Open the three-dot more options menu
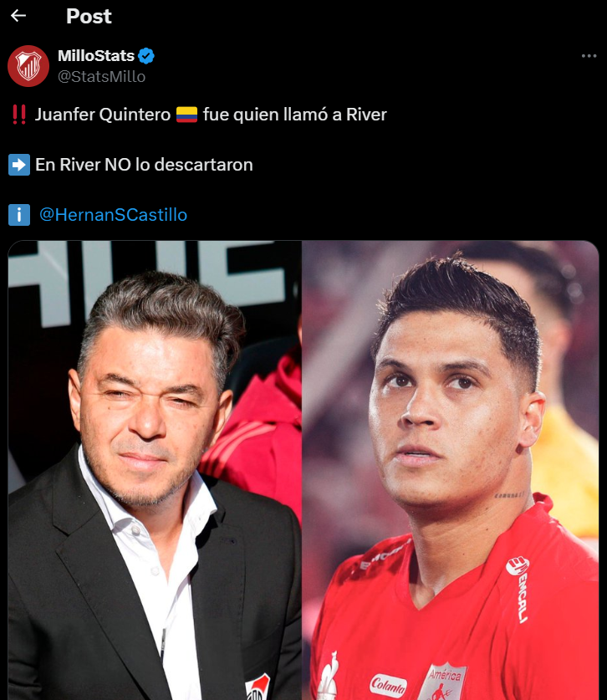The height and width of the screenshot is (700, 607). tap(589, 56)
